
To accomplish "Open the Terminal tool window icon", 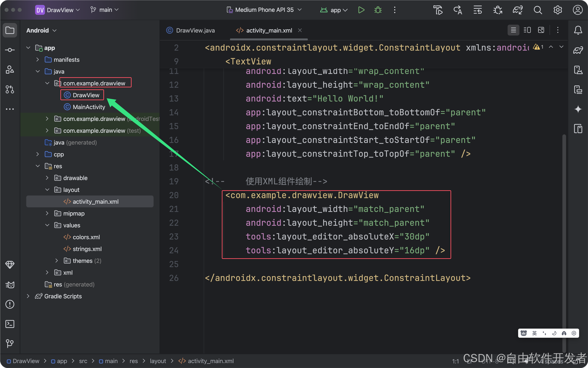I will tap(10, 324).
